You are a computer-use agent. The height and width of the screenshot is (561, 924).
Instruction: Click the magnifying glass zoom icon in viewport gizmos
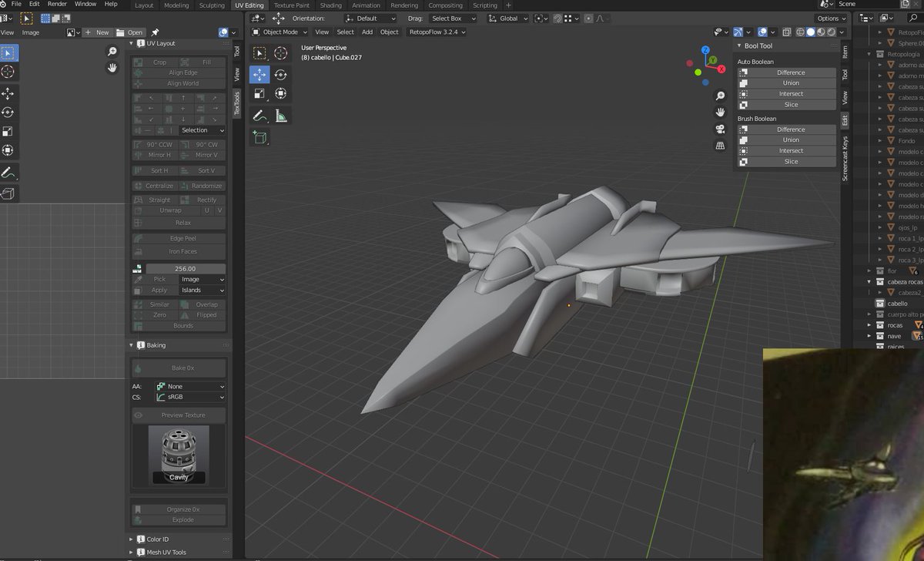tap(719, 95)
